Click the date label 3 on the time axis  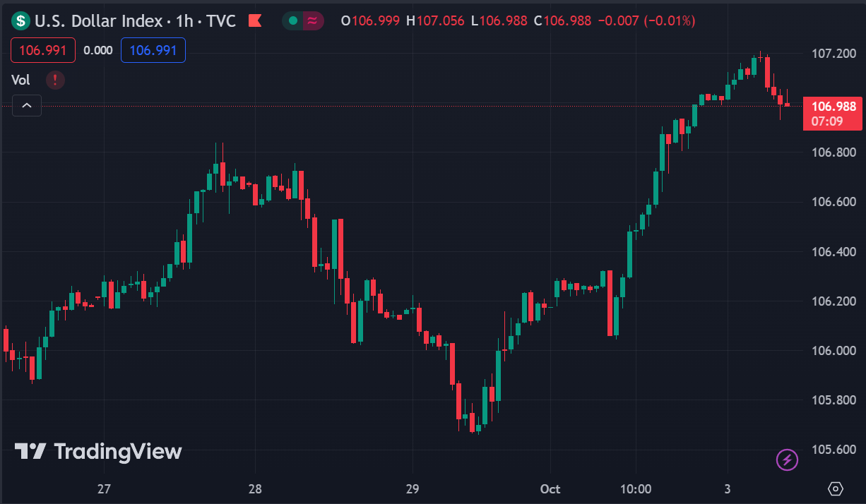[728, 489]
